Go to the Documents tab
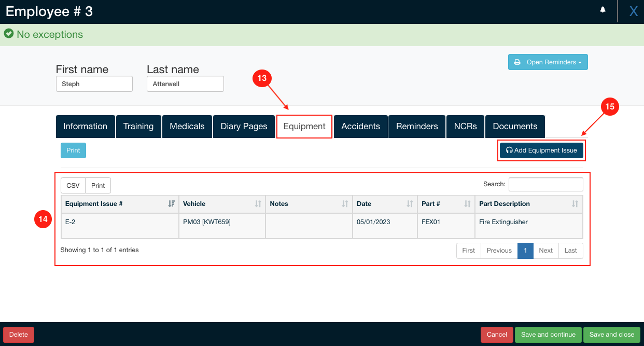This screenshot has height=346, width=644. click(515, 127)
